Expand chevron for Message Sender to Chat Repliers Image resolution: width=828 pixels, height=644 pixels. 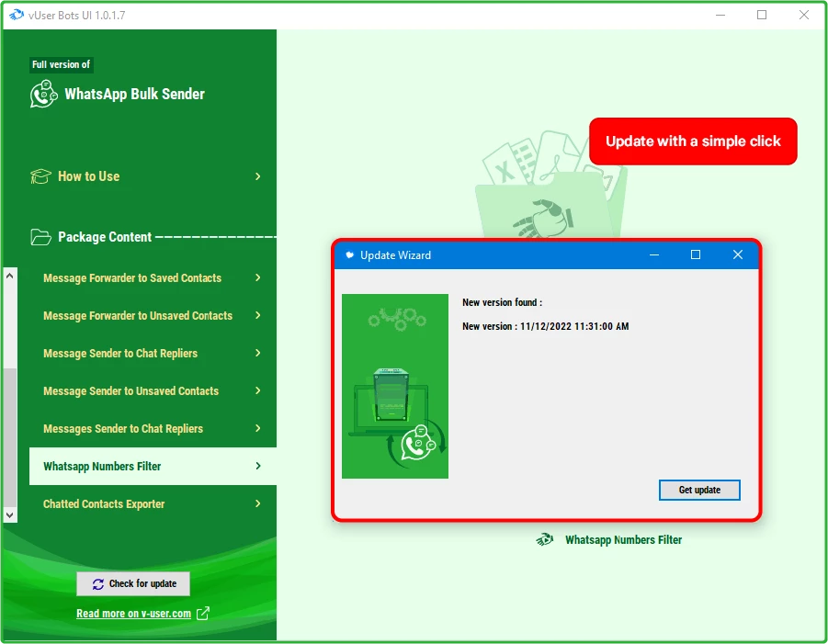click(257, 353)
